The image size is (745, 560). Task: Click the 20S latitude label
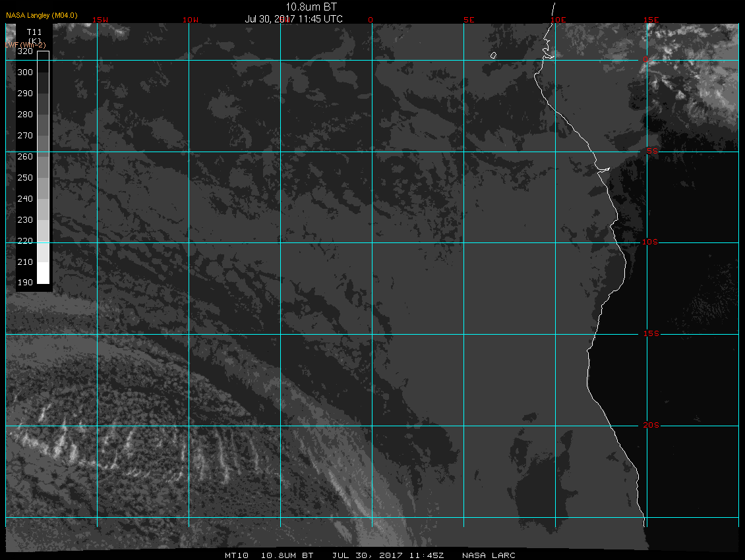651,425
